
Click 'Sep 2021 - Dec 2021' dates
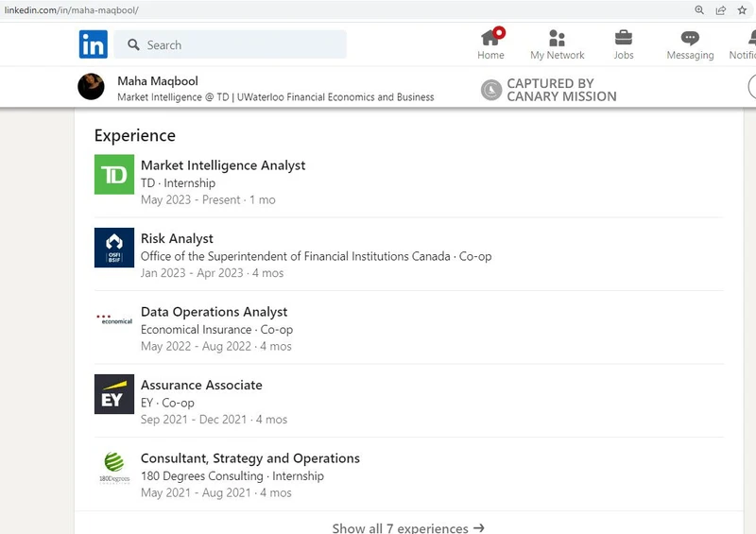194,420
